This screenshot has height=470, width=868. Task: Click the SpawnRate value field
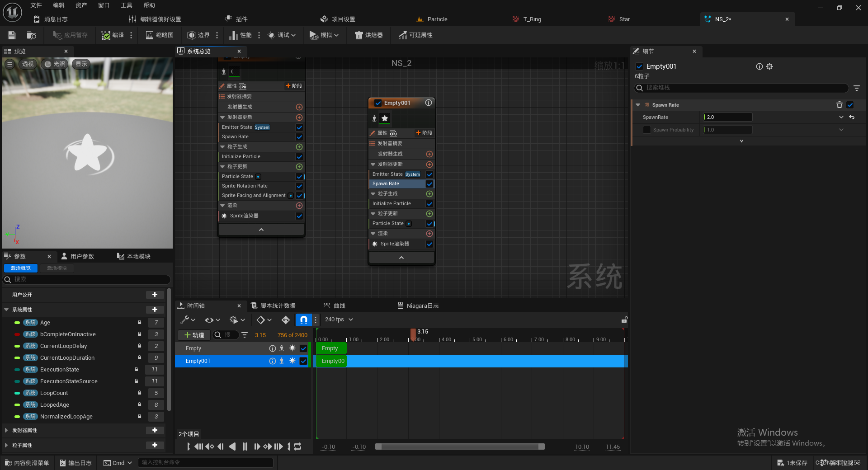coord(728,117)
